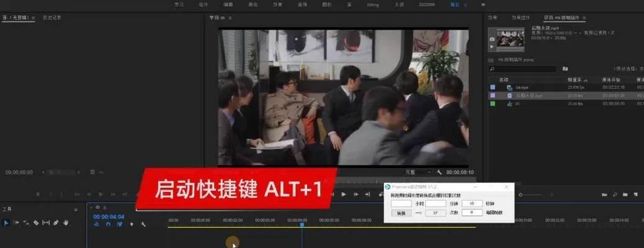The height and width of the screenshot is (248, 644).
Task: Click timeline playhead timecode 00:00:04:04
Action: [x=109, y=217]
